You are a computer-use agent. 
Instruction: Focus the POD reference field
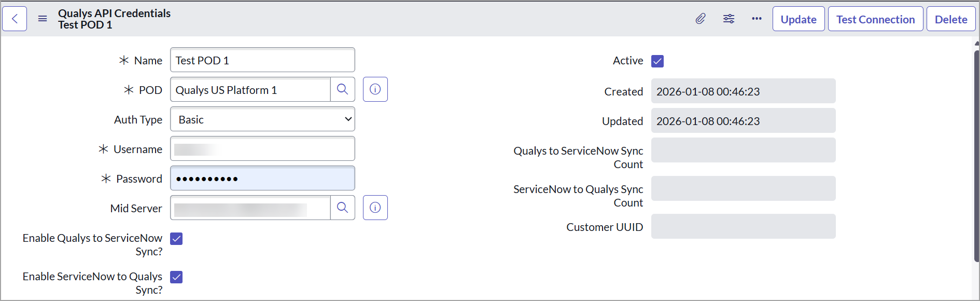pos(250,90)
